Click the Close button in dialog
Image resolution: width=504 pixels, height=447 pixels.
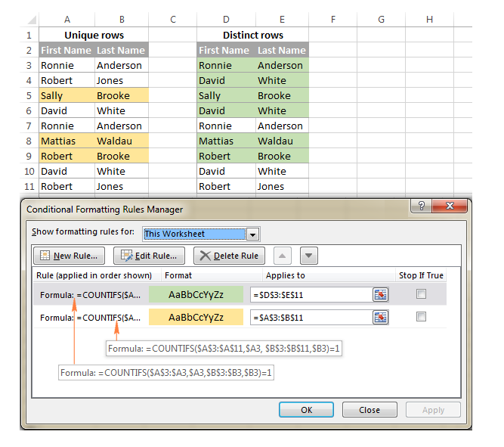369,410
